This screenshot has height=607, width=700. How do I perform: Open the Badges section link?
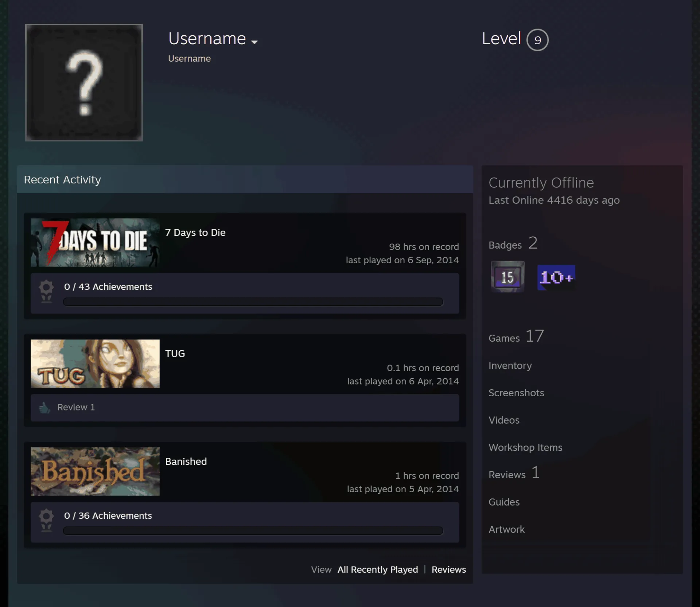point(513,243)
